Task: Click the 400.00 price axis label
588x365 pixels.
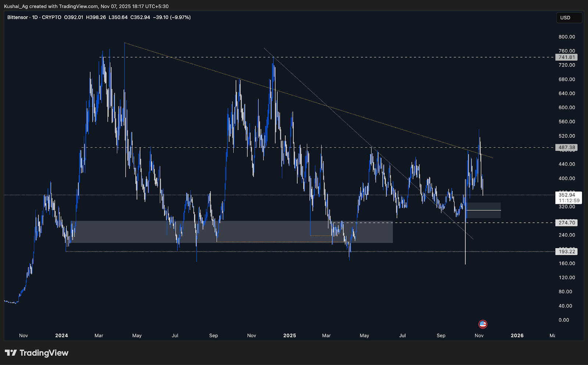Action: click(567, 178)
